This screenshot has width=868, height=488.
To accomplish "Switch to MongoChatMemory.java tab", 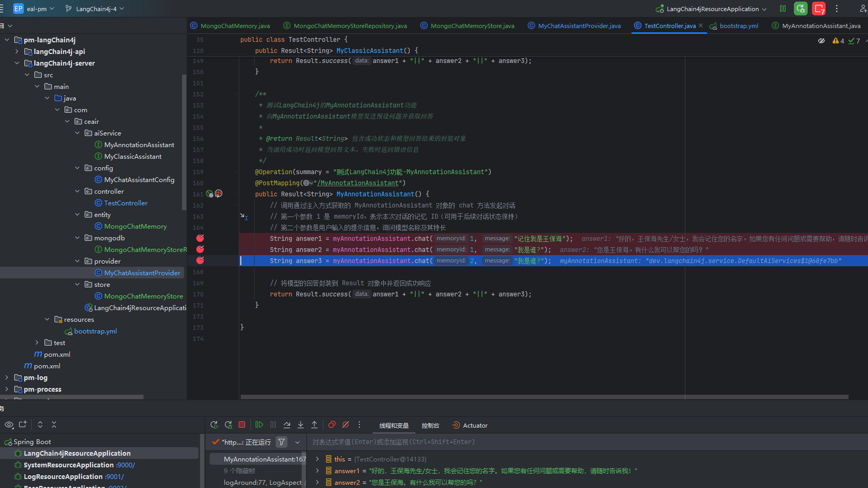I will (x=230, y=26).
